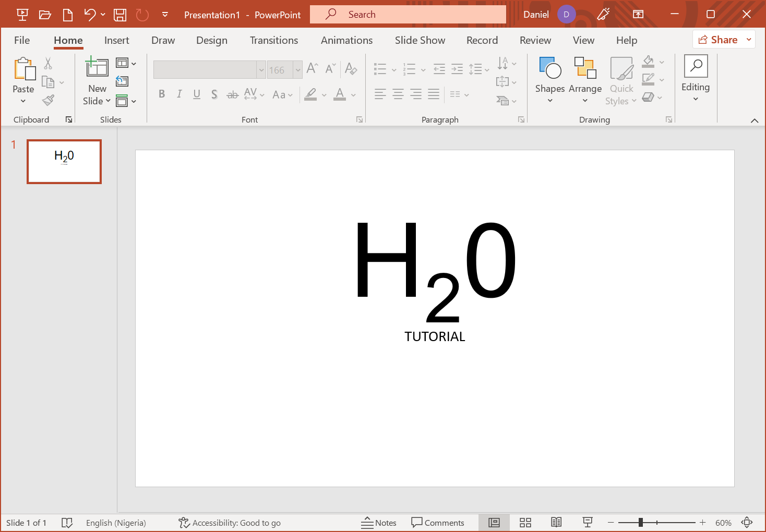The width and height of the screenshot is (766, 532).
Task: Switch to Slide Sorter view
Action: [x=525, y=523]
